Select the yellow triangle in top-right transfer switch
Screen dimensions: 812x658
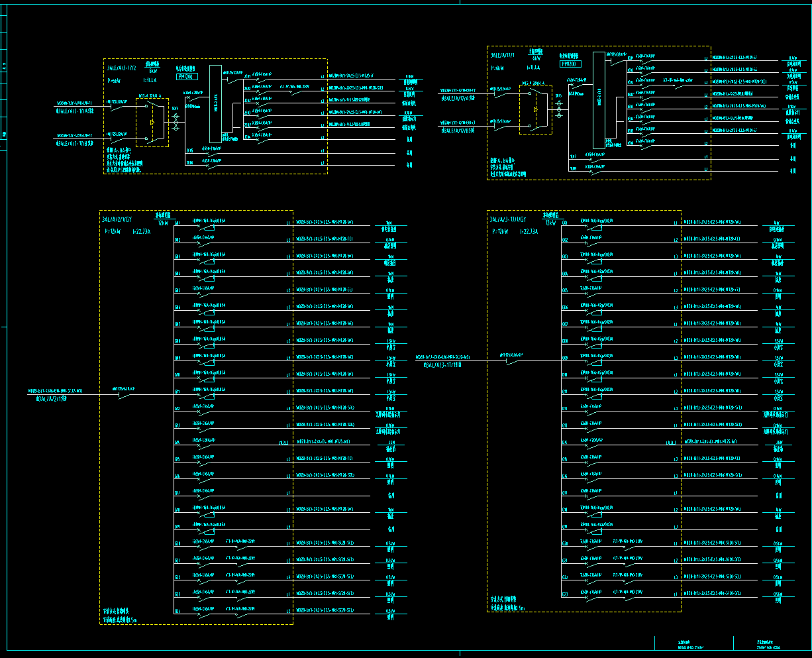tap(535, 110)
